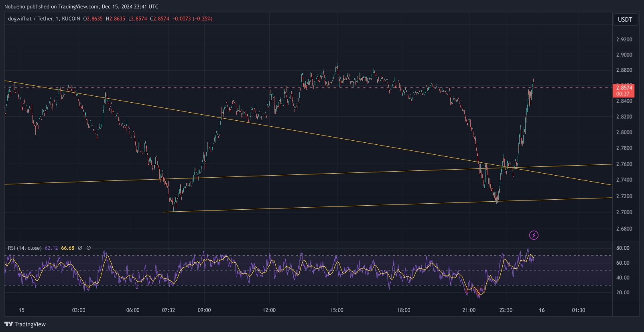Click price axis label 2.9000

[x=624, y=55]
